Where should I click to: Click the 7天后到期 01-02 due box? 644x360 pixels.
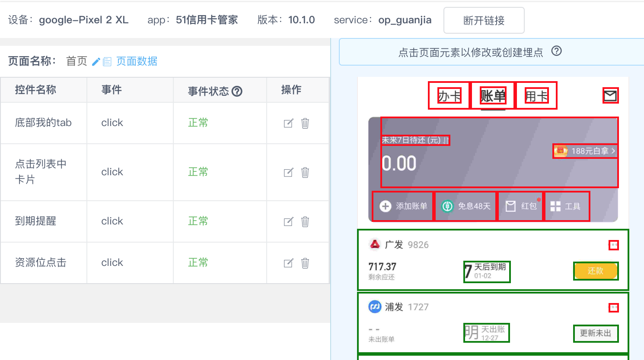[x=487, y=272]
